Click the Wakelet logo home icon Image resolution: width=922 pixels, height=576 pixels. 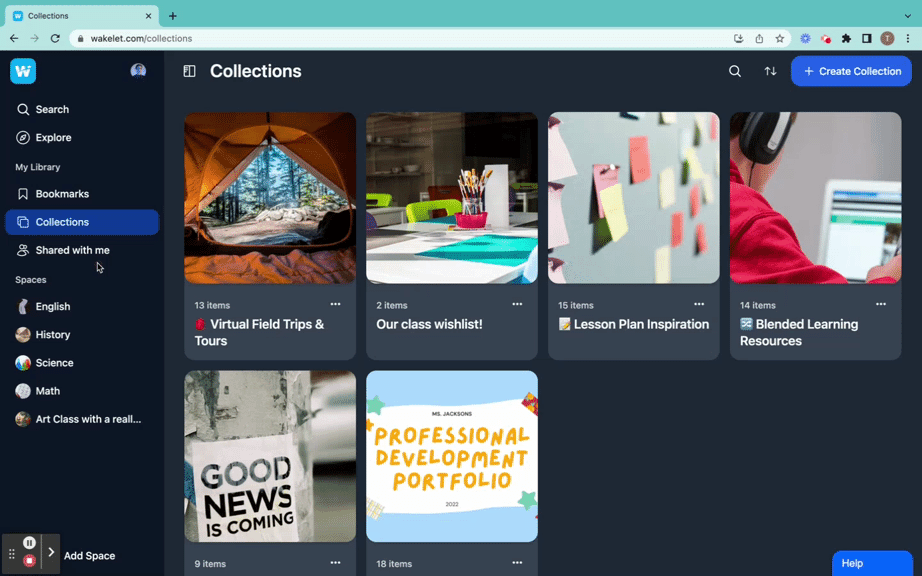coord(23,71)
